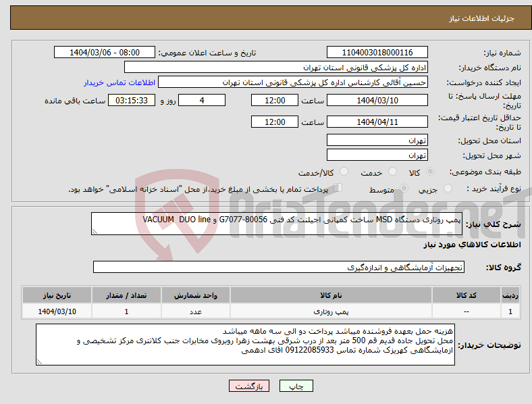Click the ردیف column header
This screenshot has height=404, width=532.
coord(510,295)
